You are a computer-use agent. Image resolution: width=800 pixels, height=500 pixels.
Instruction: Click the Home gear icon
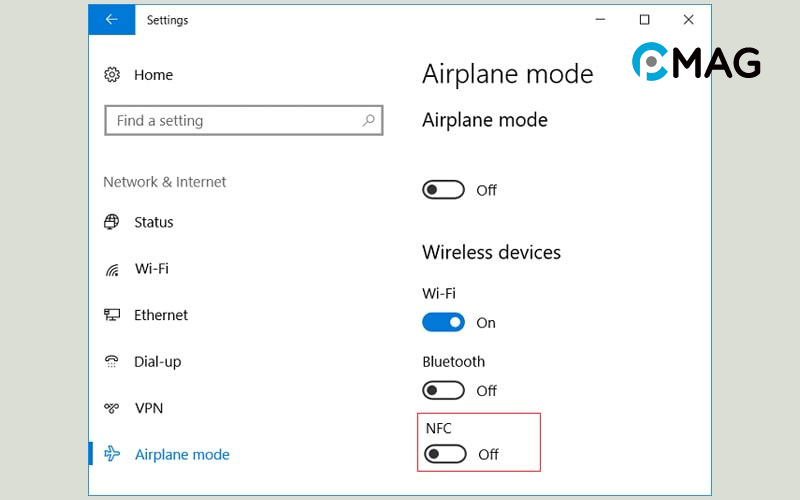(112, 75)
